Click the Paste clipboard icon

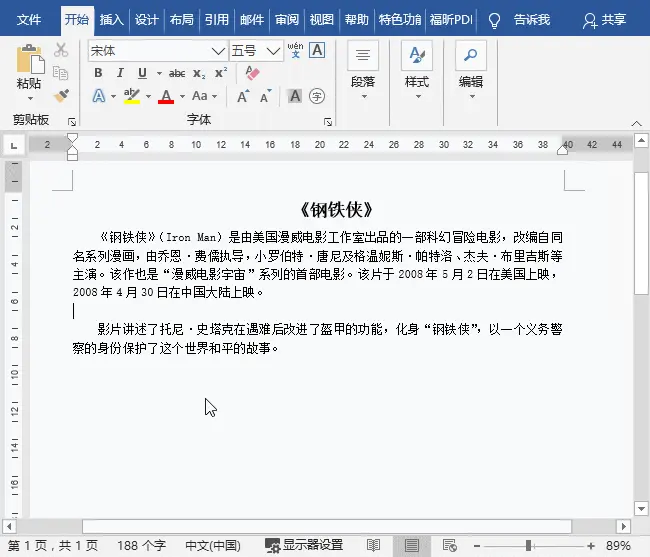tap(30, 58)
